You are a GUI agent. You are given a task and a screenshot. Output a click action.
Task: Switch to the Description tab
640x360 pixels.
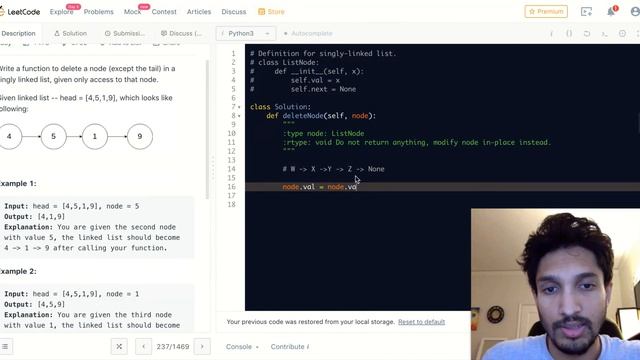[x=18, y=33]
